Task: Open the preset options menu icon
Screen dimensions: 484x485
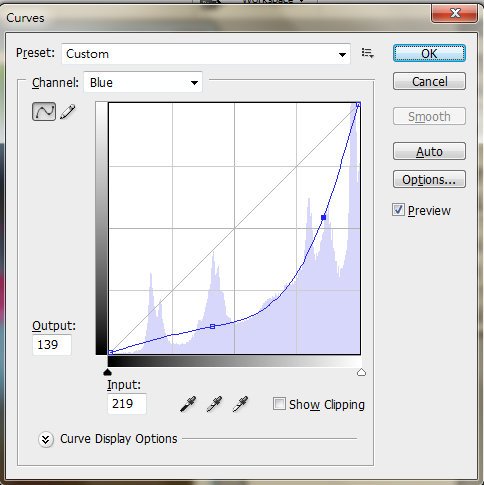Action: [368, 53]
